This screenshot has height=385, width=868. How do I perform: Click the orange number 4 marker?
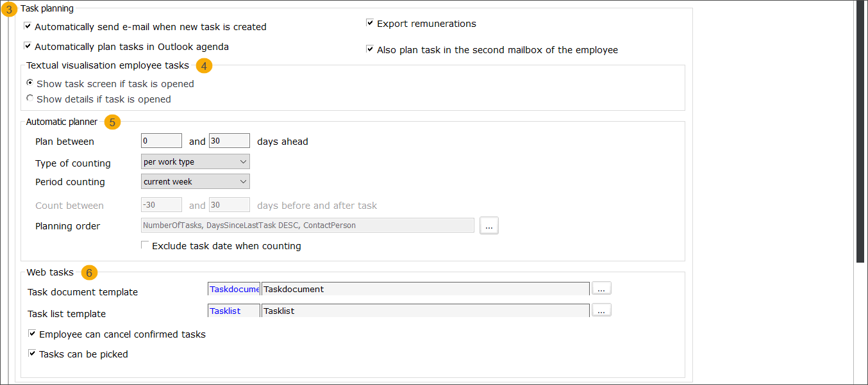[x=204, y=66]
